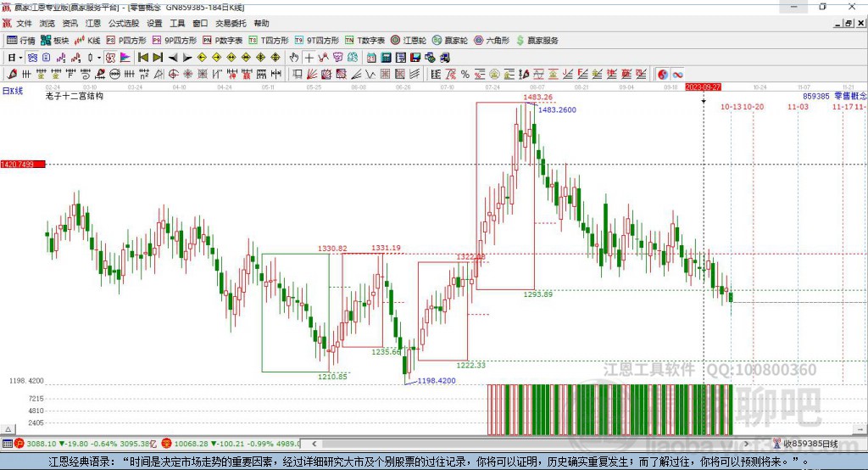Jump to last bar icon

158,58
